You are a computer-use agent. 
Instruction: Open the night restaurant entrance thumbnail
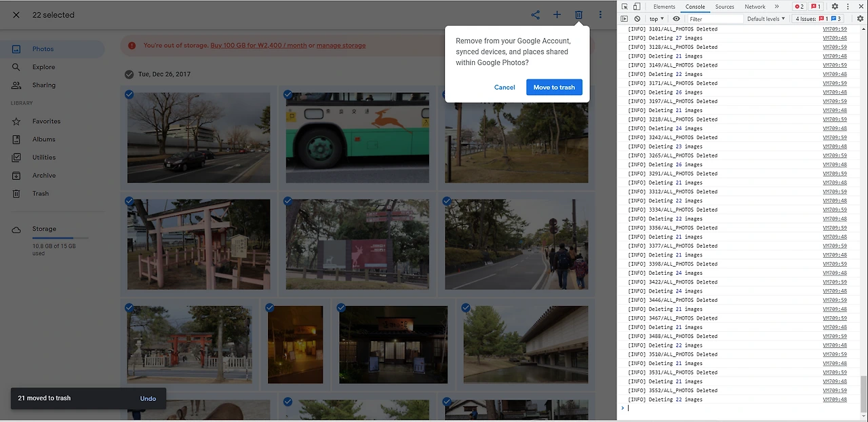(393, 345)
